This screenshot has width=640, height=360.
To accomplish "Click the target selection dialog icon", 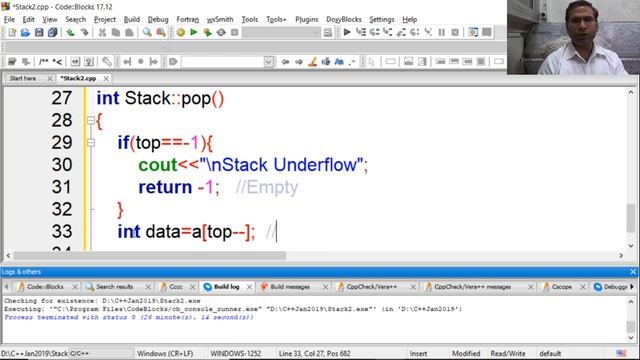I will click(327, 32).
